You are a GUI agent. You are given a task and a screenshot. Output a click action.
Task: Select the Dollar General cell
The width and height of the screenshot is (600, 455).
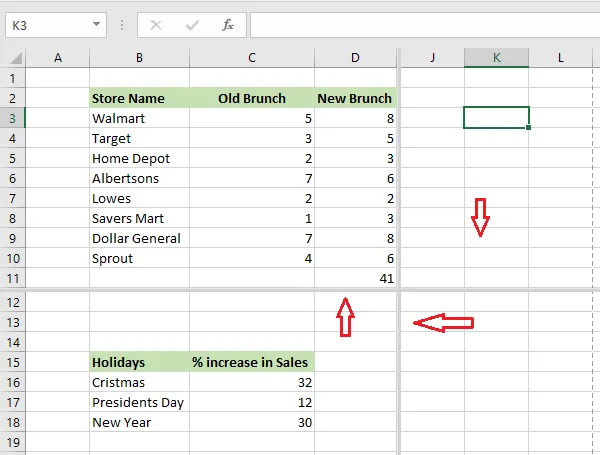(139, 238)
